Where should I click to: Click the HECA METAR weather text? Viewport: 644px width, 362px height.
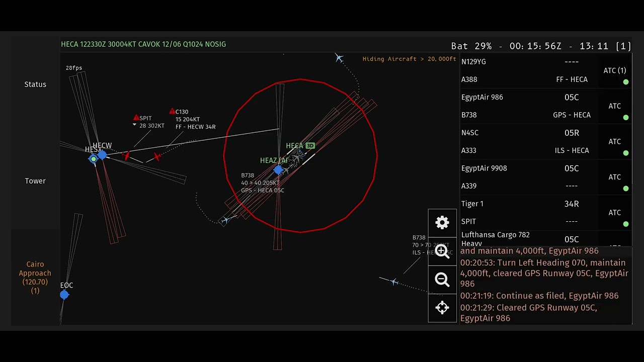(x=143, y=44)
